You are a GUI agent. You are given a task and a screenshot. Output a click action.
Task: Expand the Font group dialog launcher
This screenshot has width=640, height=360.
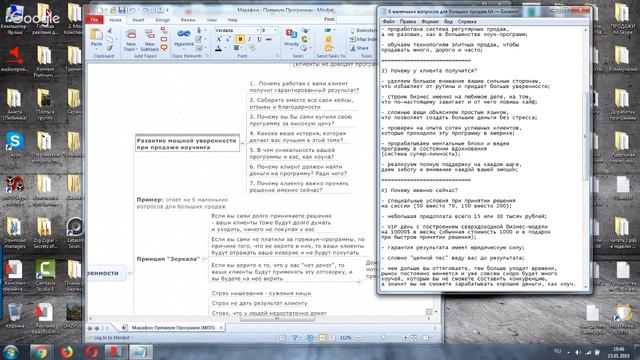(x=277, y=56)
